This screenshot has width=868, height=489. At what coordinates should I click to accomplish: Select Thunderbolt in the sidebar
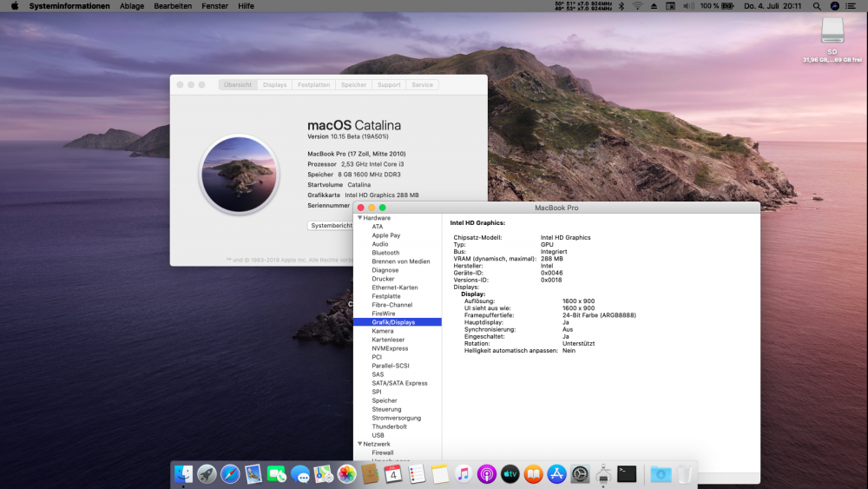click(389, 426)
